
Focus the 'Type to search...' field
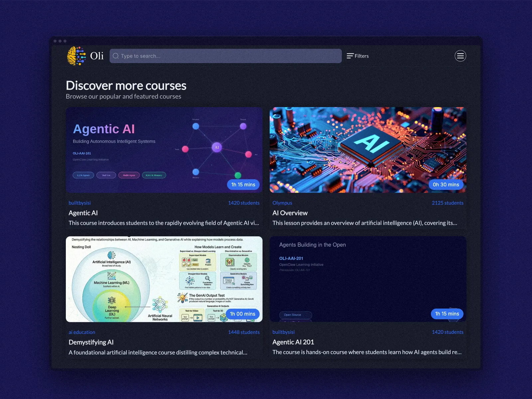[225, 56]
